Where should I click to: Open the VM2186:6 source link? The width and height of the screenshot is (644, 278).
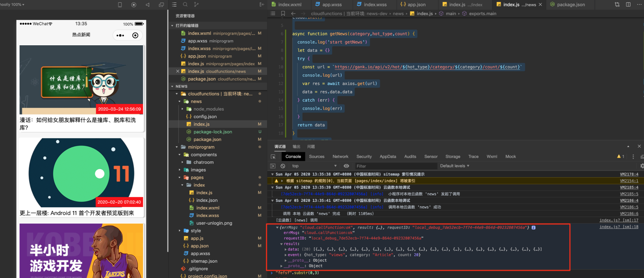point(629,214)
